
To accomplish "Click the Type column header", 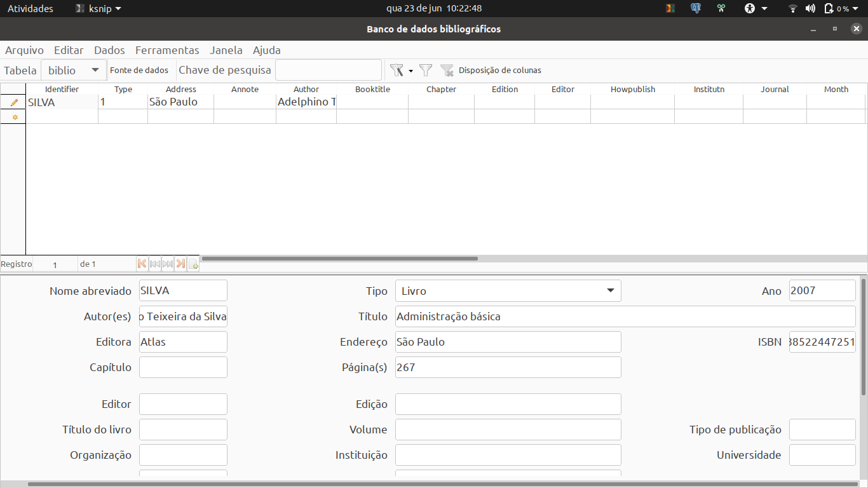I will (x=123, y=89).
